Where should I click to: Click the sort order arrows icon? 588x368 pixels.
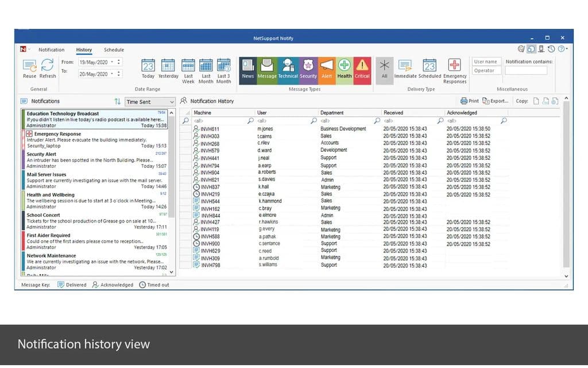[118, 102]
